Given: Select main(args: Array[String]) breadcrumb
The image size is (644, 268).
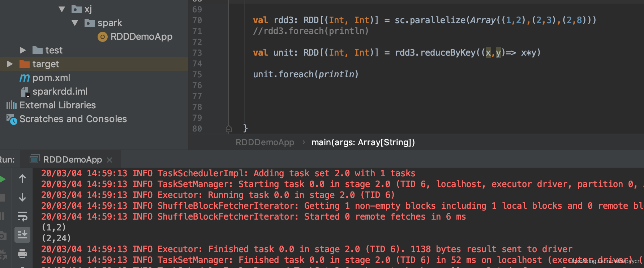Looking at the screenshot, I should click(363, 142).
